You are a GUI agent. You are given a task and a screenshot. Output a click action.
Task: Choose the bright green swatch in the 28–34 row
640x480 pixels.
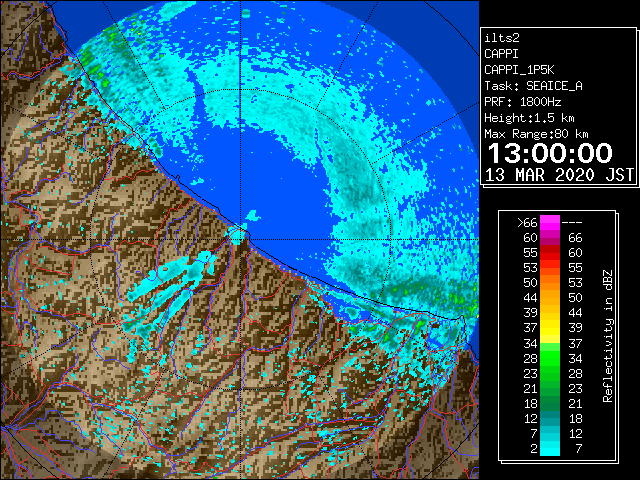pos(550,358)
